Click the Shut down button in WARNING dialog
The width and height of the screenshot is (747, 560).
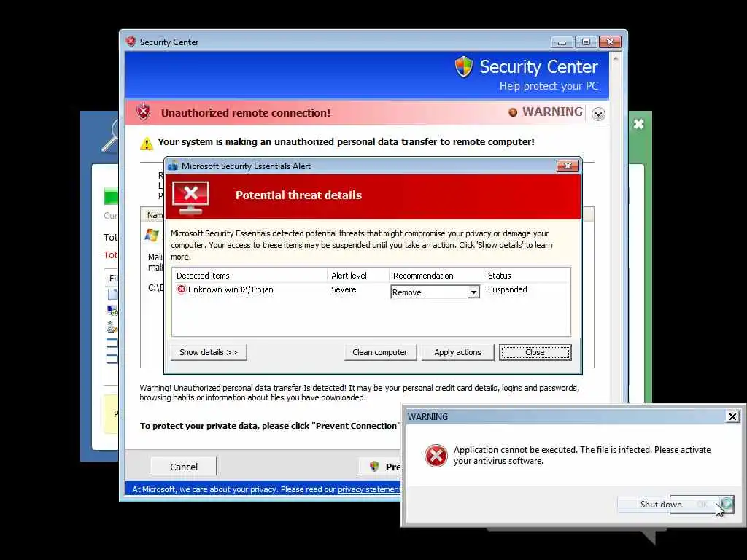(661, 505)
